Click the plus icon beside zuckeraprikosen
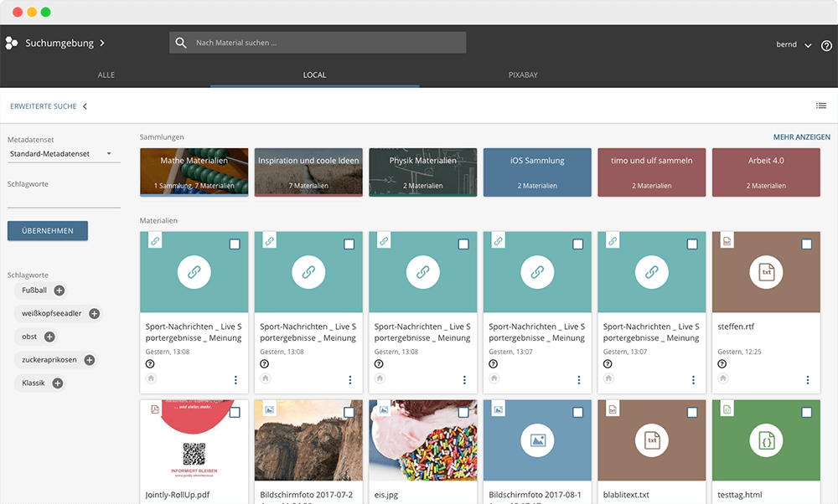This screenshot has height=504, width=838. tap(90, 360)
